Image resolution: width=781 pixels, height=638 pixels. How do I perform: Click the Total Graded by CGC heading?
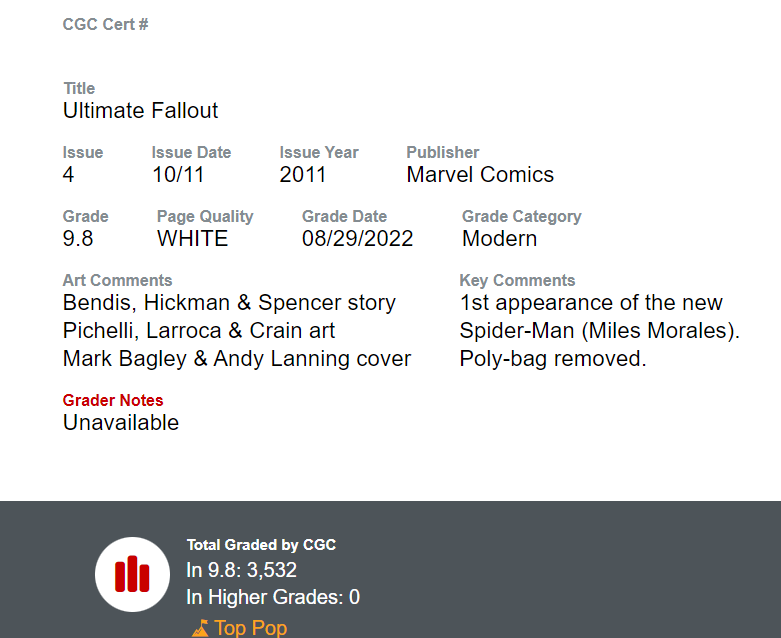coord(261,545)
